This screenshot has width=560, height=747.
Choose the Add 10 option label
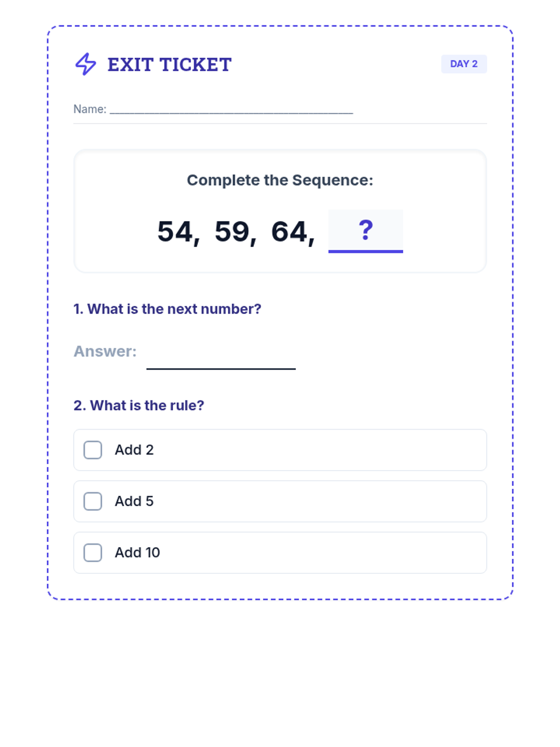point(138,553)
